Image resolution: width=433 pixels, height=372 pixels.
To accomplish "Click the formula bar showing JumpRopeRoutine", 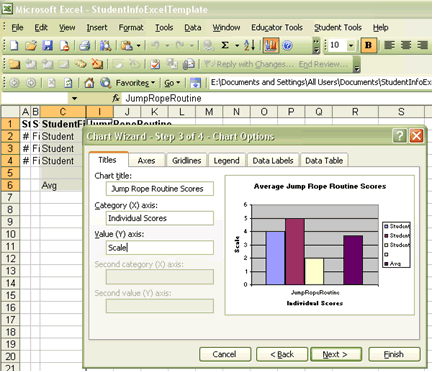I will pos(277,98).
